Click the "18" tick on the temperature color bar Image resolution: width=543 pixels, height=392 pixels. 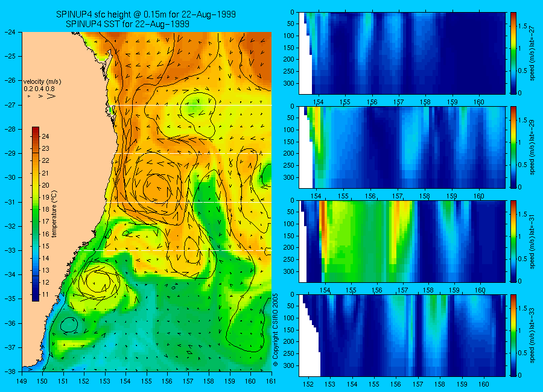pyautogui.click(x=45, y=209)
